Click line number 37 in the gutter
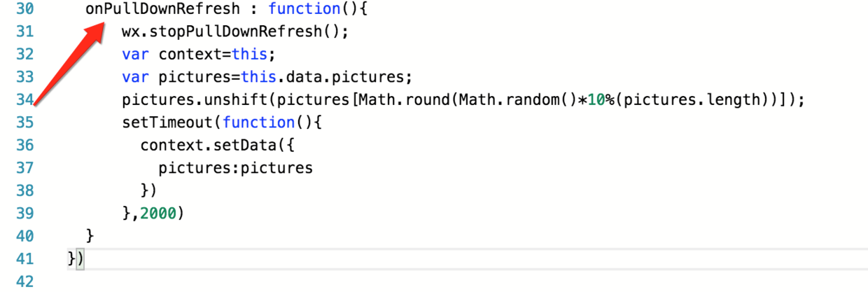The image size is (868, 292). point(24,168)
